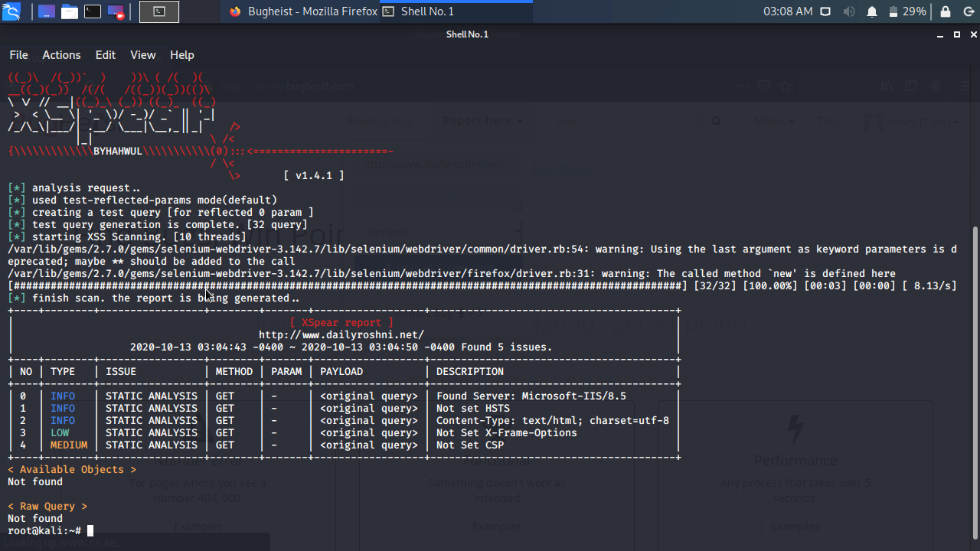Open the notifications bell icon
The image size is (980, 551).
(x=871, y=11)
